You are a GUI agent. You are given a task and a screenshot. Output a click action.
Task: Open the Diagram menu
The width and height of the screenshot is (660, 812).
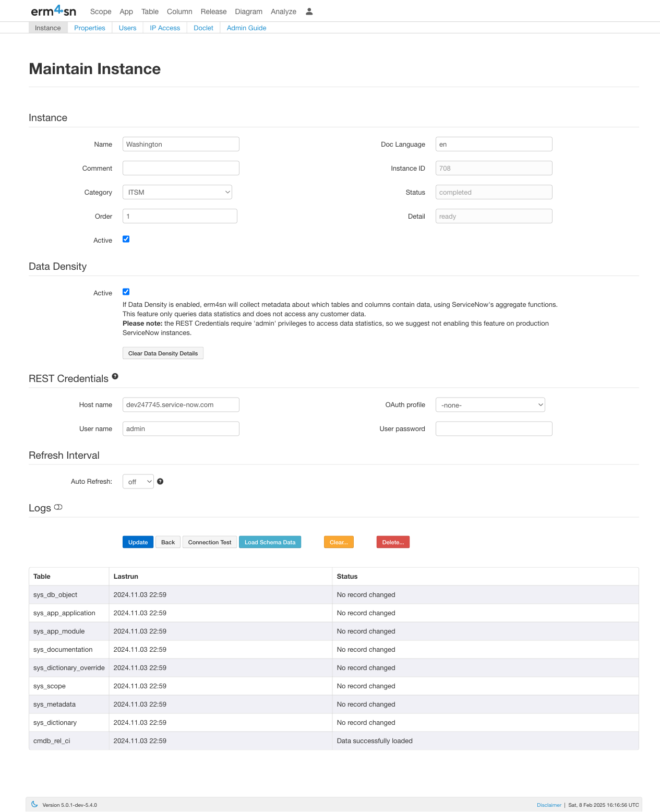pos(248,11)
